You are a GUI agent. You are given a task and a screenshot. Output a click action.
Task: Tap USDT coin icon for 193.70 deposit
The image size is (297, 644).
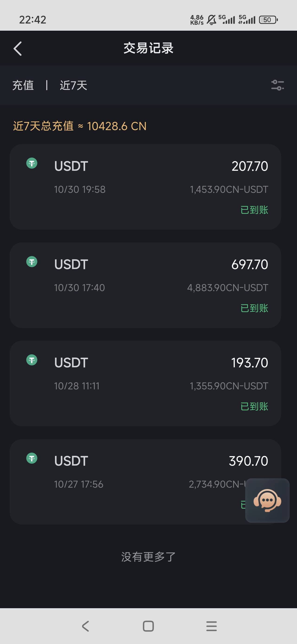click(32, 360)
